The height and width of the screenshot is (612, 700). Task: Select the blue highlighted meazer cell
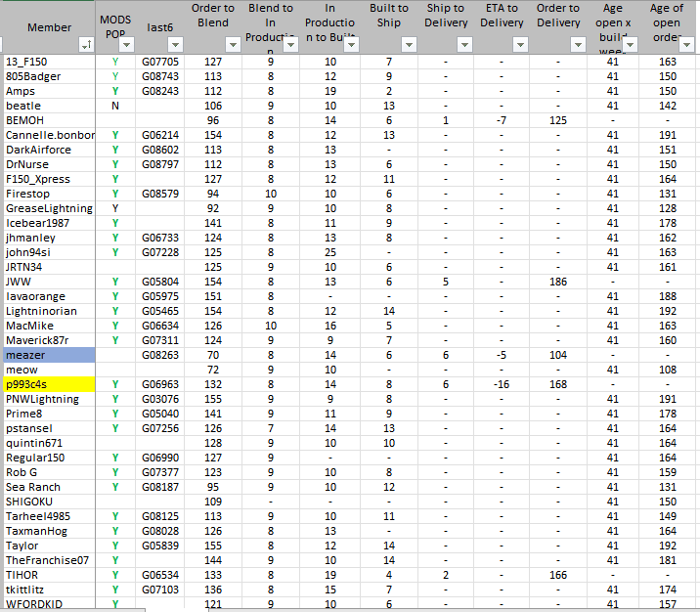(49, 355)
